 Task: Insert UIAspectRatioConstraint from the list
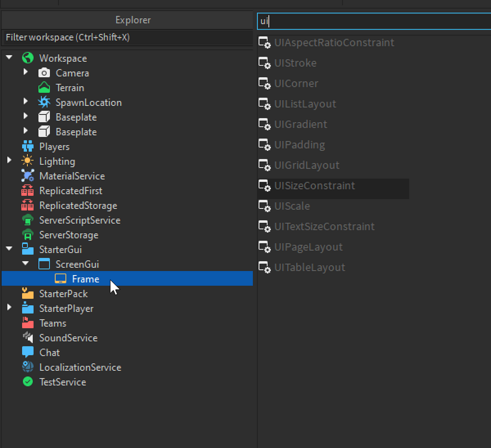tap(333, 43)
